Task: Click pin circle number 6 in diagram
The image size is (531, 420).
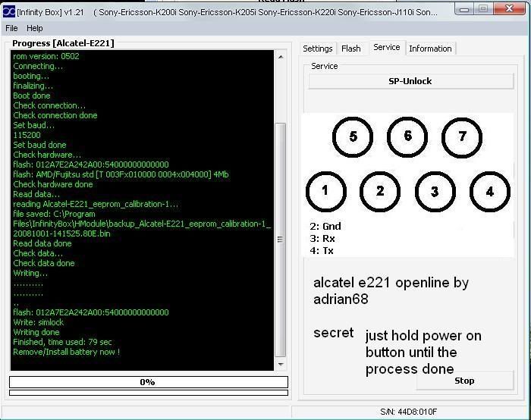Action: coord(407,136)
